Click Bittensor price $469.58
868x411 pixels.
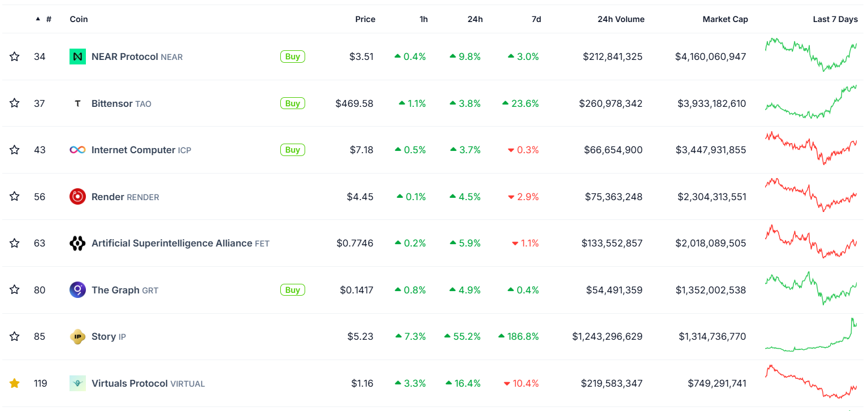pos(354,103)
